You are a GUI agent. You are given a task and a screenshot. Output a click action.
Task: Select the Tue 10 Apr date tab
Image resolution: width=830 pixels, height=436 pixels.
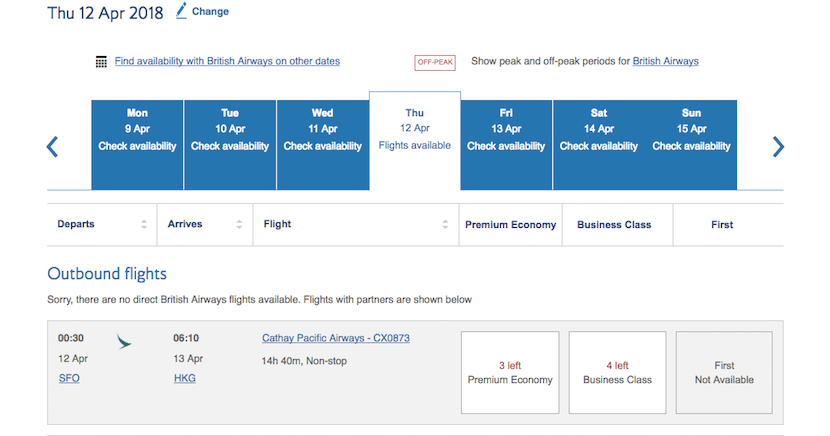pos(230,144)
